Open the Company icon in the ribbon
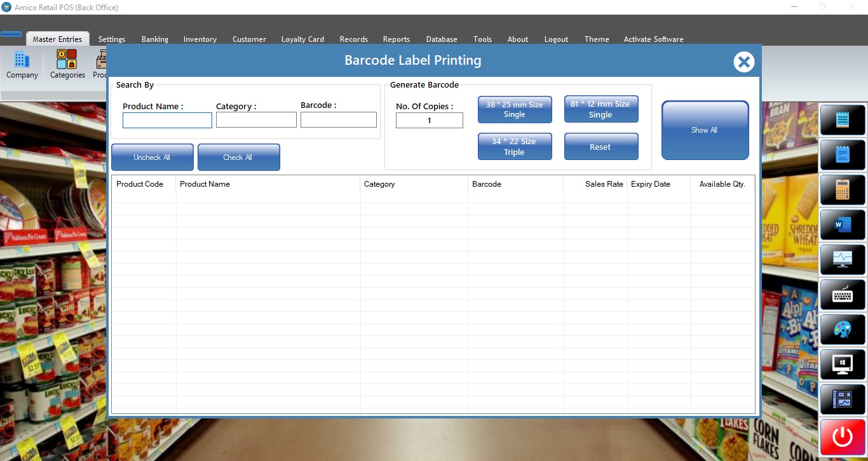This screenshot has width=868, height=461. (x=22, y=65)
